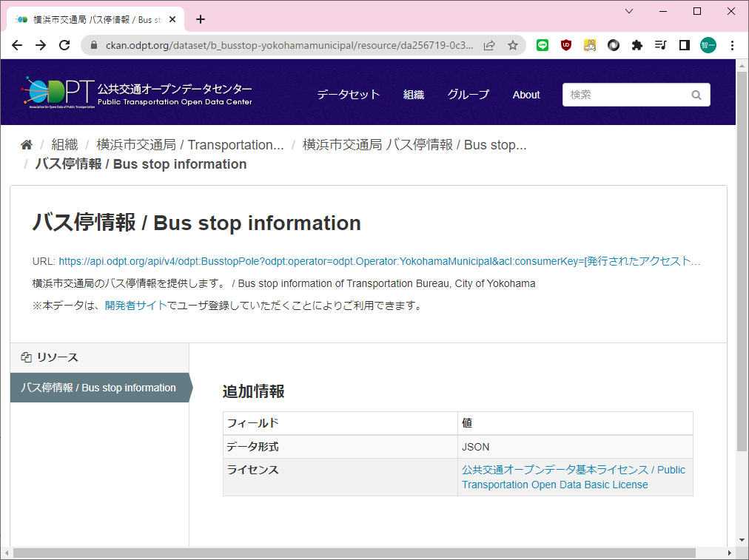Screen dimensions: 749x560
Task: Click the home icon in the breadcrumb
Action: coord(27,145)
